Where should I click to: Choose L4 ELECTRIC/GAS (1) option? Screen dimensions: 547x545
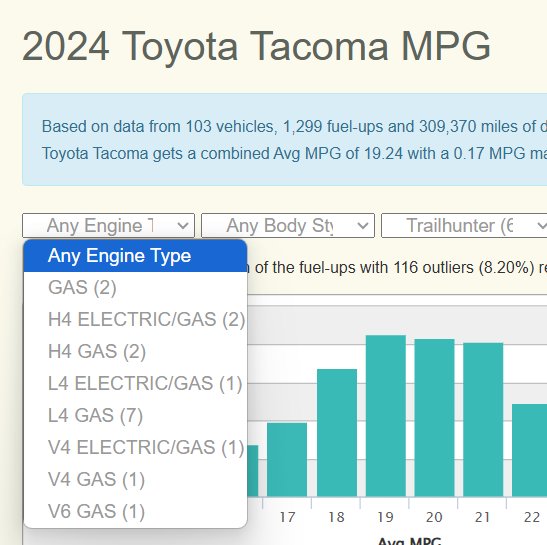tap(135, 383)
